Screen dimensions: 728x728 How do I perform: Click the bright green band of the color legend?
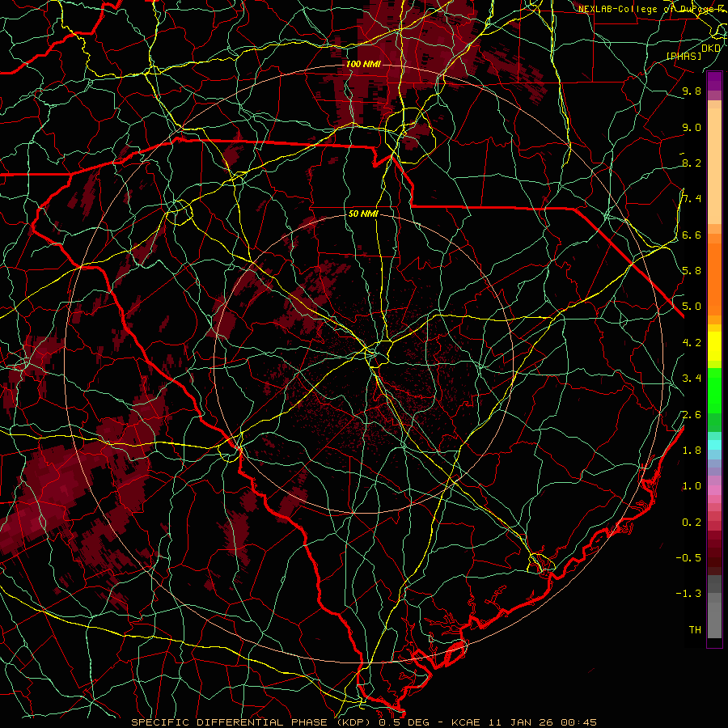pyautogui.click(x=714, y=389)
